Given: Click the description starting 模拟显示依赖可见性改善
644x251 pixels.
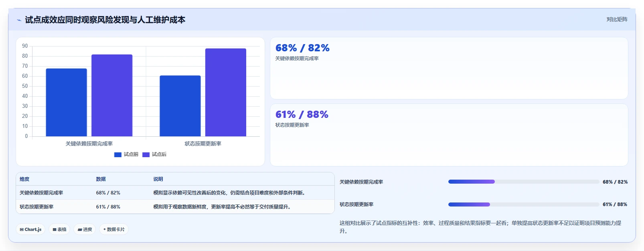Looking at the screenshot, I should click(230, 193).
